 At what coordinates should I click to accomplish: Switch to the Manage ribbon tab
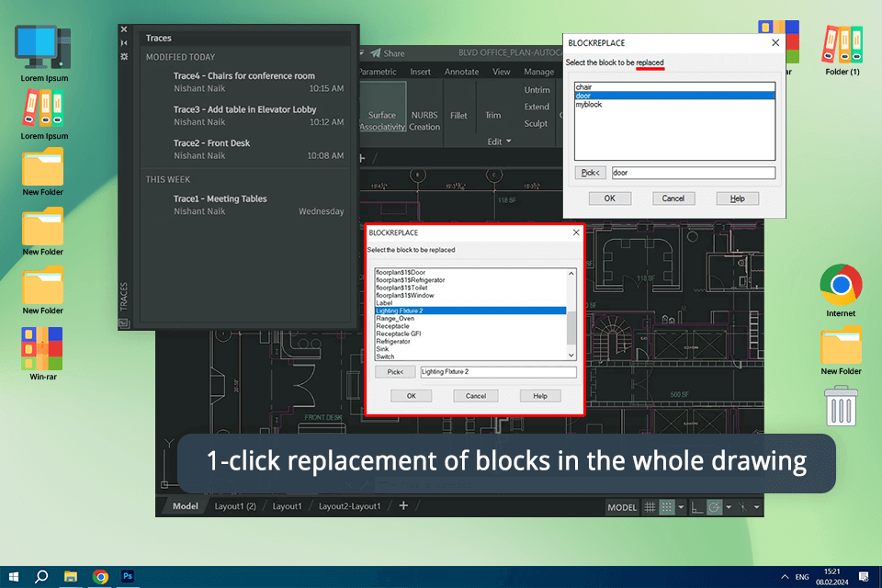[x=539, y=72]
